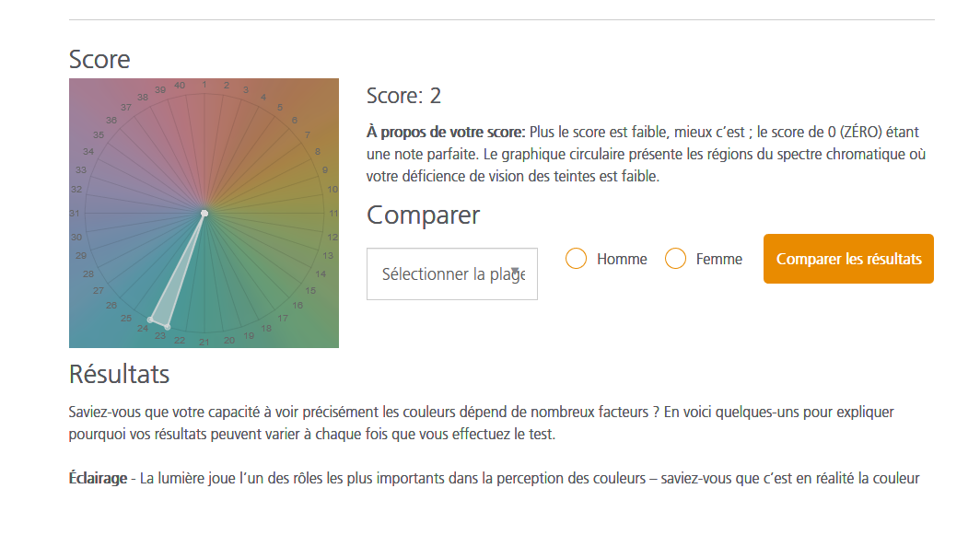
Task: Click the center point of the hue circle
Action: click(x=204, y=212)
